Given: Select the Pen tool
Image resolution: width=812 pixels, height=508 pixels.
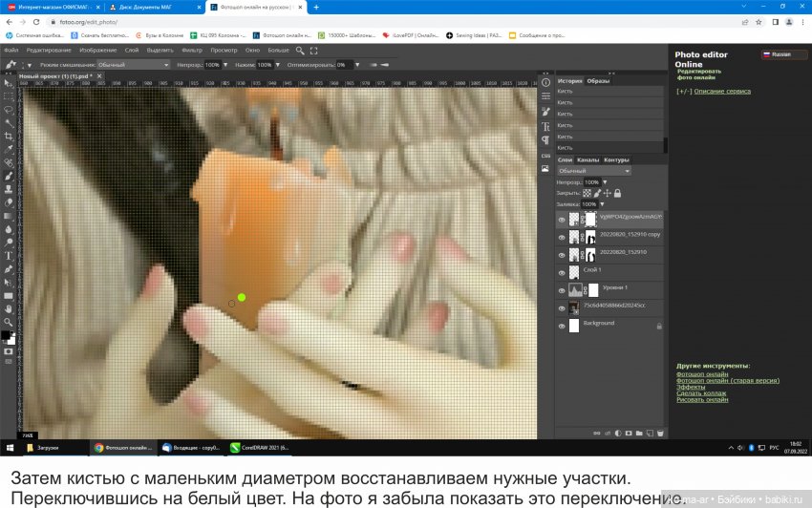Looking at the screenshot, I should click(9, 269).
